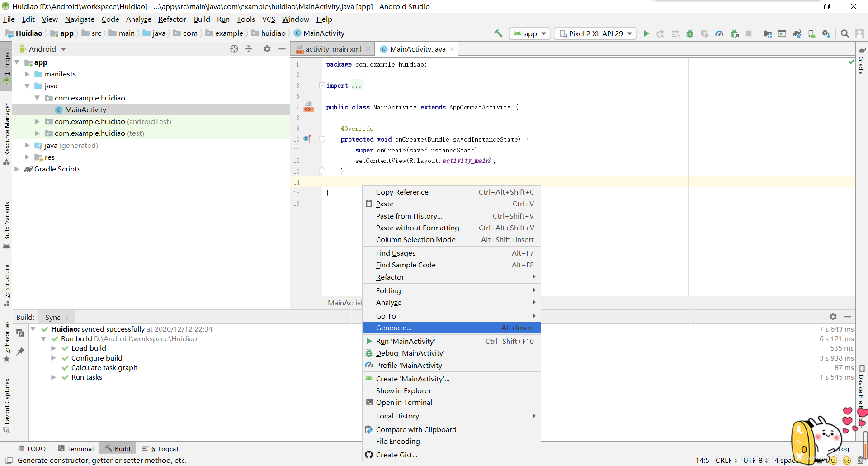Switch to activity_main.xml editor tab
Screen dimensions: 868x466
click(333, 49)
